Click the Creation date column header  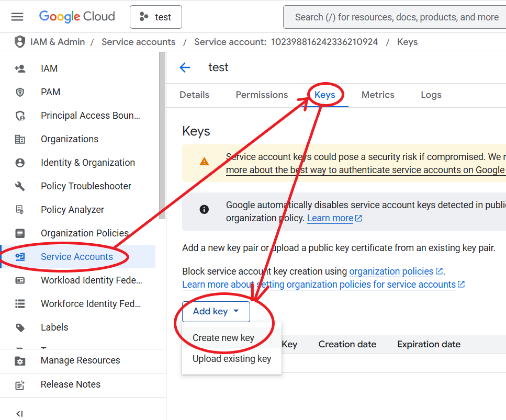click(347, 345)
